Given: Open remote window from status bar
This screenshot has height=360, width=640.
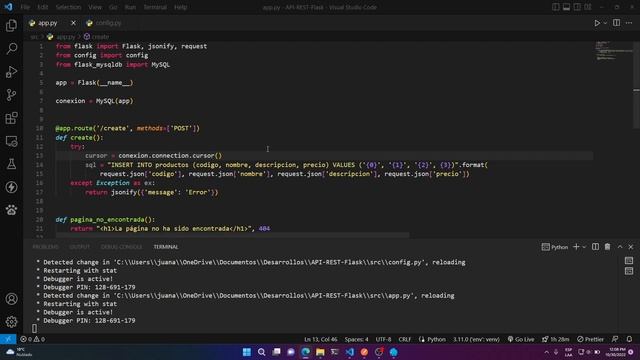Looking at the screenshot, I should [x=8, y=339].
